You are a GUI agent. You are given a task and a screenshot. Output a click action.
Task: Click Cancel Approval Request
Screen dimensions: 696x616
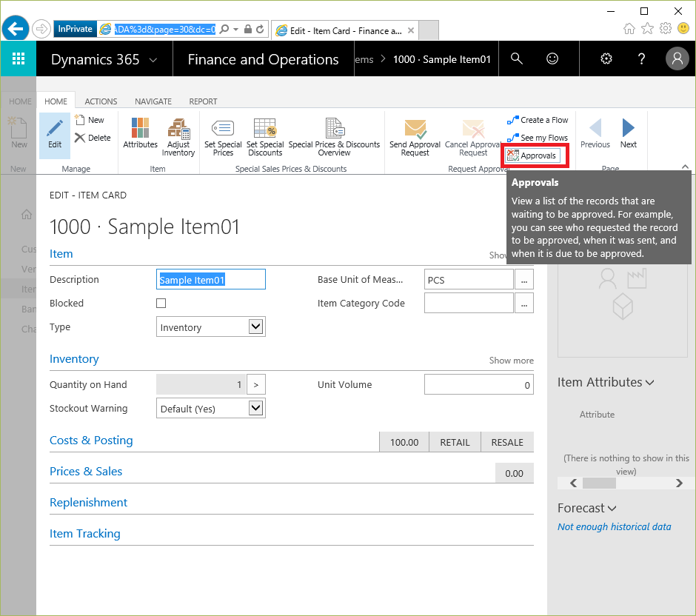pyautogui.click(x=473, y=137)
